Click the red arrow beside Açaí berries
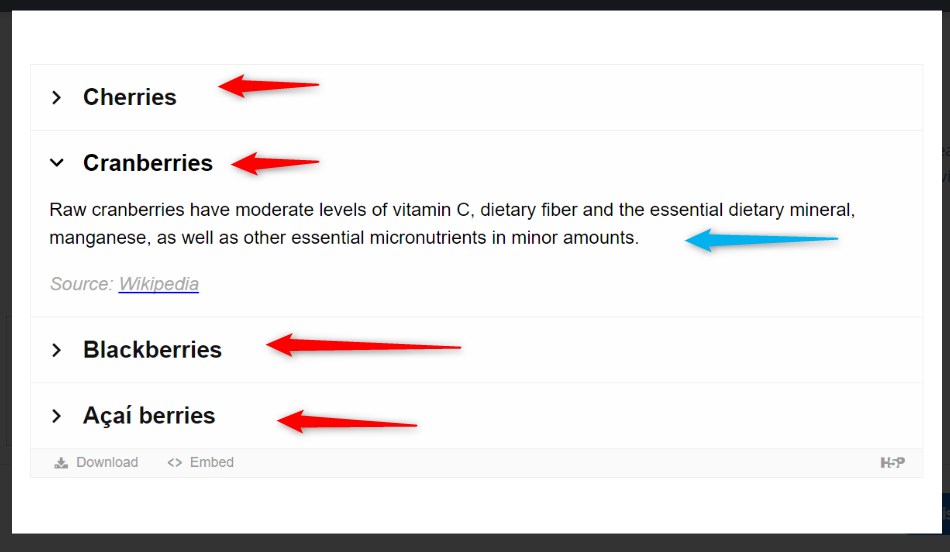Image resolution: width=950 pixels, height=552 pixels. click(347, 422)
